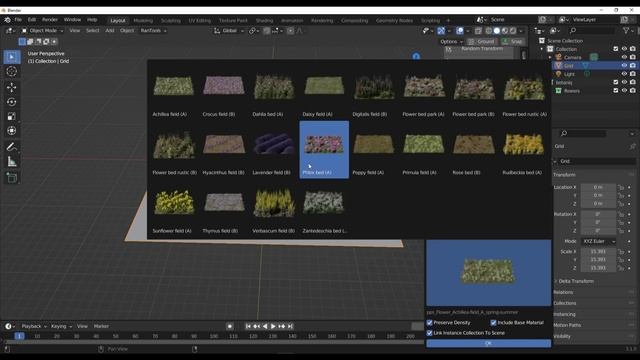
Task: Open the Window menu
Action: (x=72, y=20)
